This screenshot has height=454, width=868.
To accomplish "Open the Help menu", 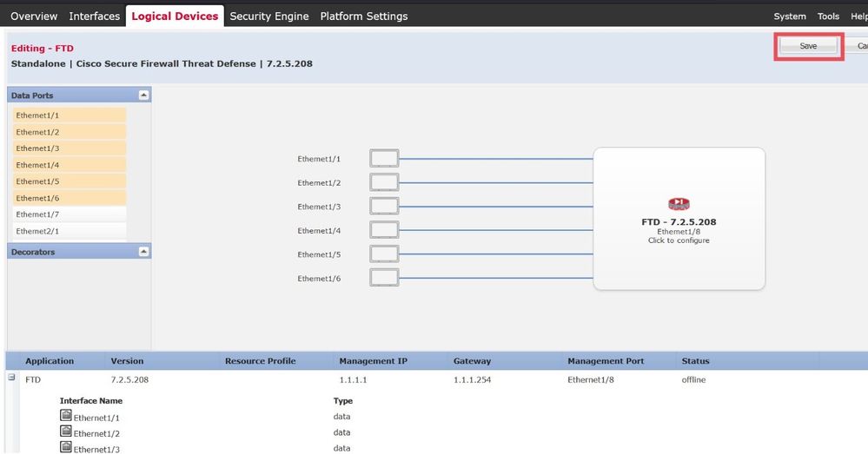I will coord(859,16).
